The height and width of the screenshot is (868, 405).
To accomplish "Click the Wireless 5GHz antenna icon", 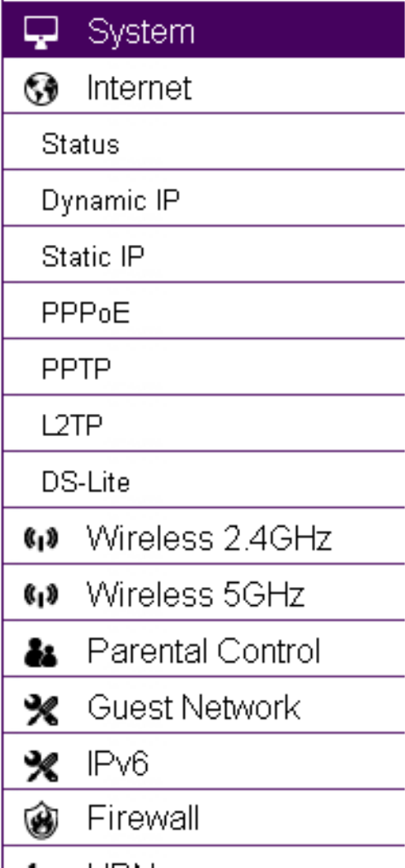I will (x=41, y=594).
